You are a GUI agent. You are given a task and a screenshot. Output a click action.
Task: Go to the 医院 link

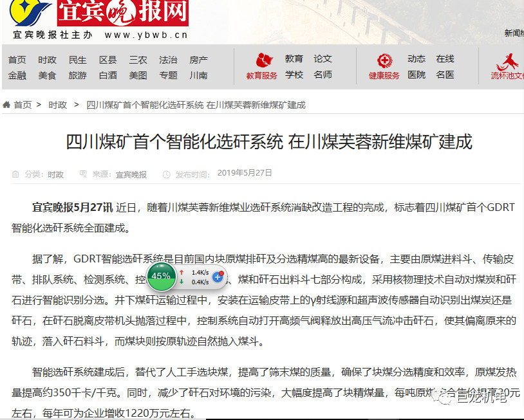click(x=416, y=75)
